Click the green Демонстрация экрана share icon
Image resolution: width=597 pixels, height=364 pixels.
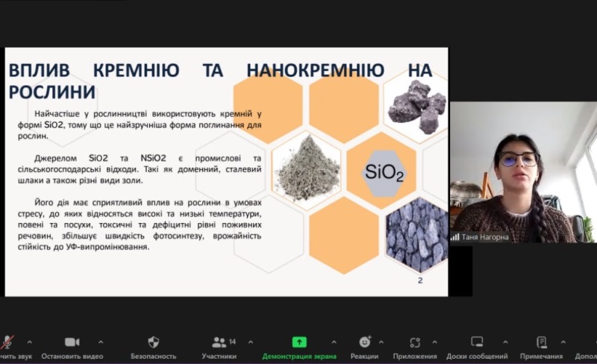[x=299, y=342]
